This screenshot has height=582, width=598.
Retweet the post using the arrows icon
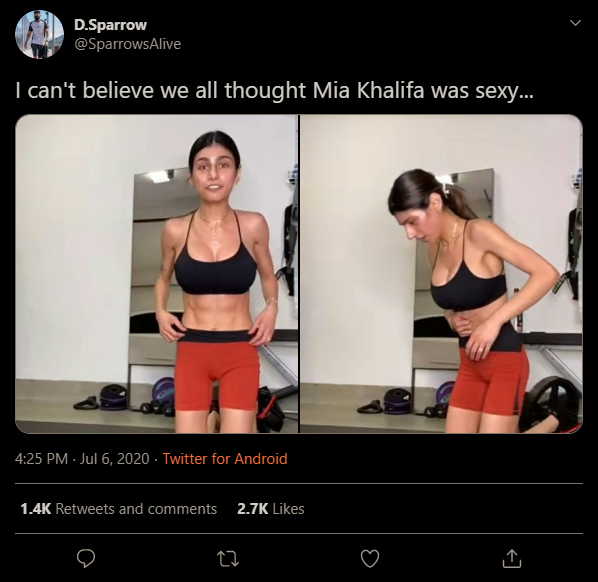pos(228,559)
